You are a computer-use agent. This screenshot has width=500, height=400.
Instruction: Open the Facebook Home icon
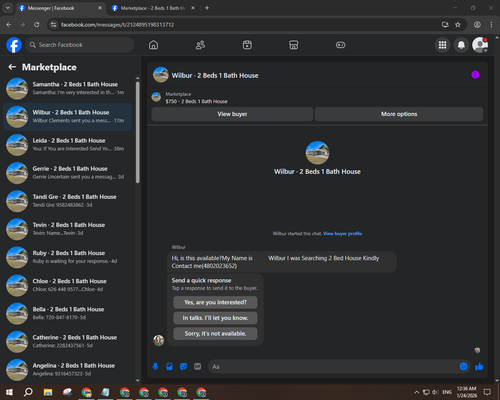[153, 45]
